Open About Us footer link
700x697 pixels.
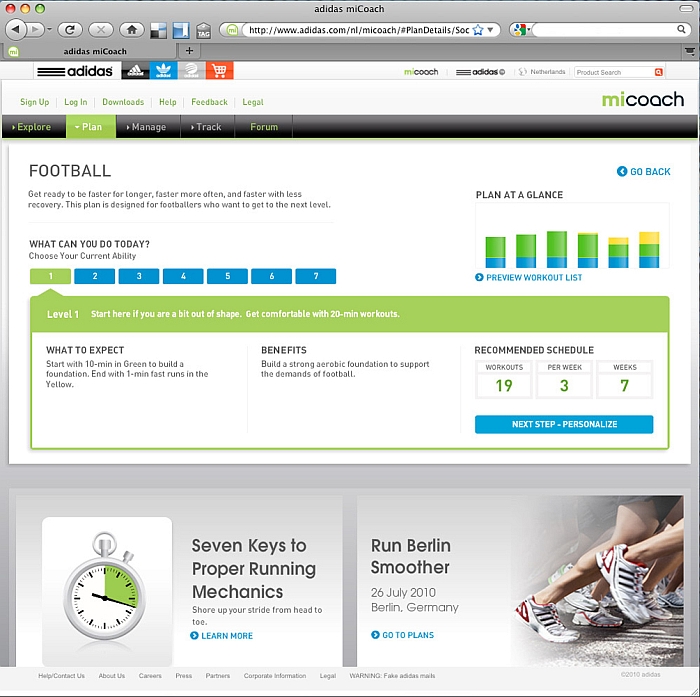(x=112, y=676)
